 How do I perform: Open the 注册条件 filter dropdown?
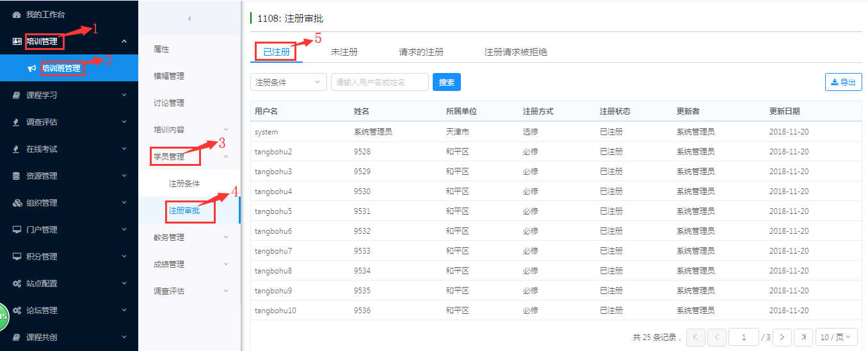point(287,82)
